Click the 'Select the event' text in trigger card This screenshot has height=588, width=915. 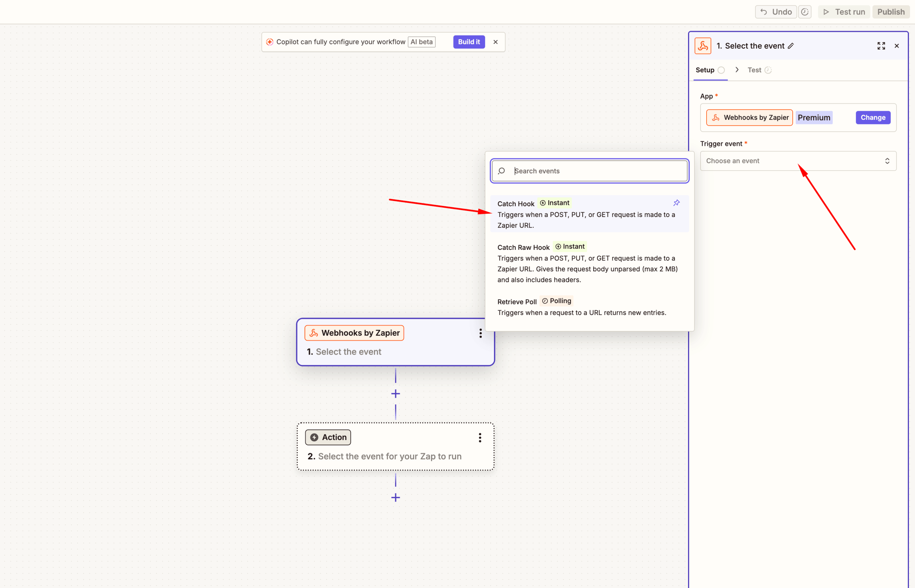click(348, 352)
